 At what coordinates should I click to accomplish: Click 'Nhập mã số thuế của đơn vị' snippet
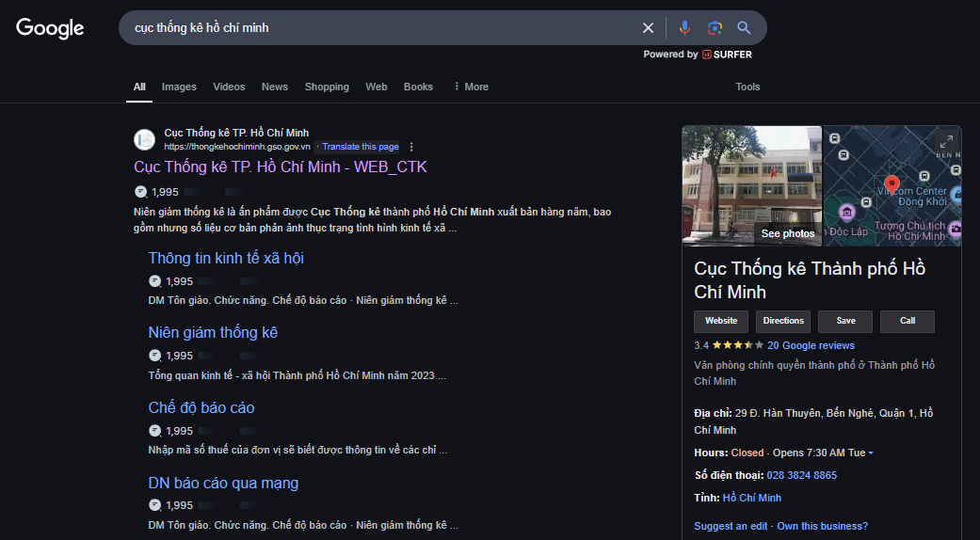tap(297, 450)
